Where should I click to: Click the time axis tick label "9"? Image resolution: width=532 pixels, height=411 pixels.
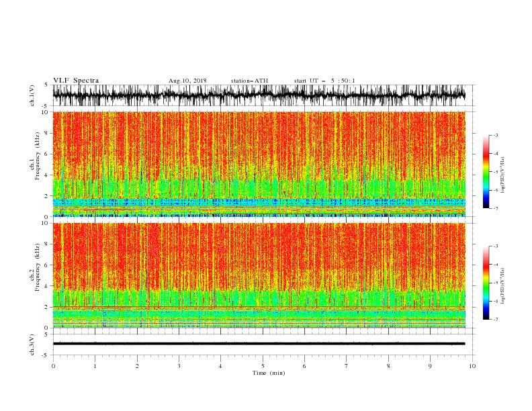click(430, 366)
